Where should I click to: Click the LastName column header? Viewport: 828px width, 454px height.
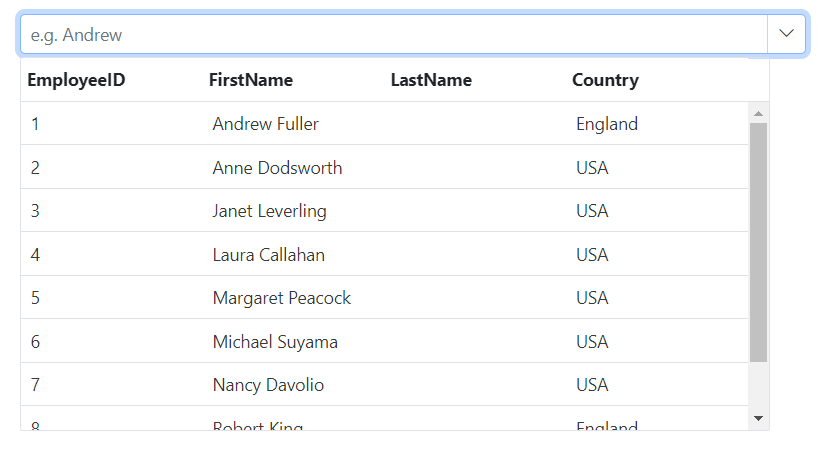click(431, 80)
